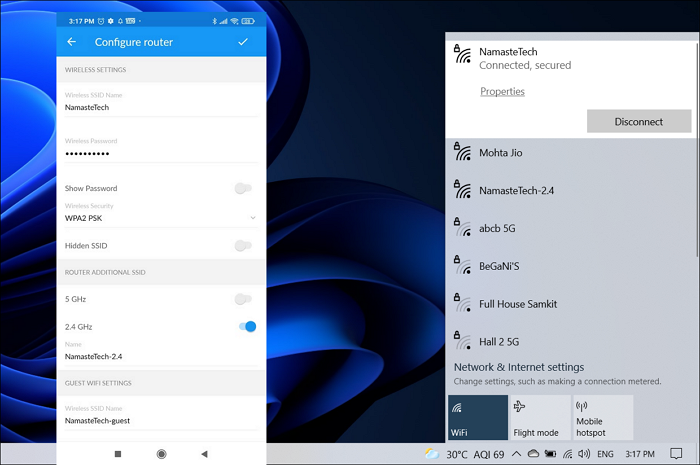Edit the guest SSID name NamasteTech-guest
The image size is (700, 465).
161,420
